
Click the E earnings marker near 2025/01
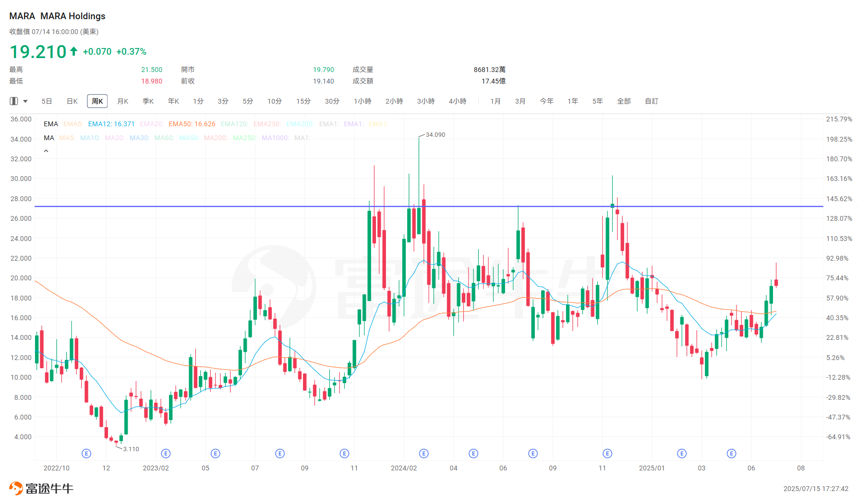(681, 453)
